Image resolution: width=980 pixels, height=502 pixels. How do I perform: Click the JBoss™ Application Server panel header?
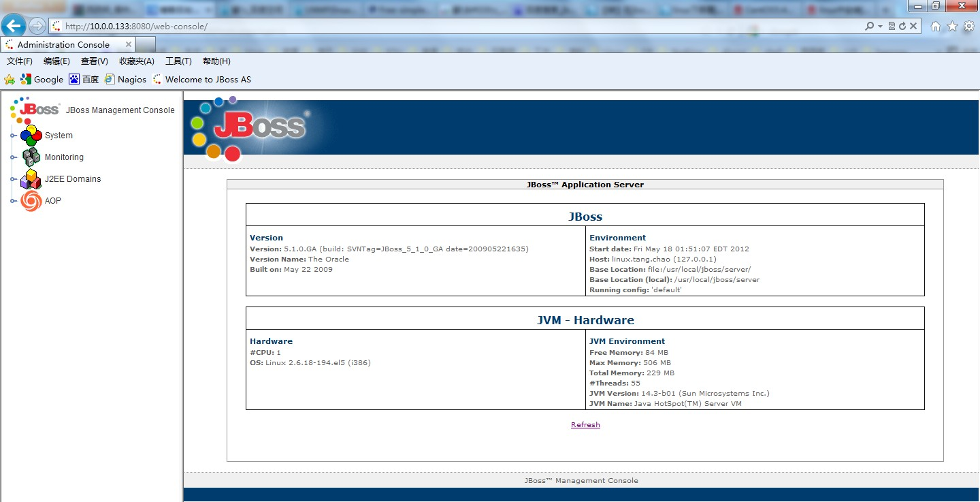[585, 185]
